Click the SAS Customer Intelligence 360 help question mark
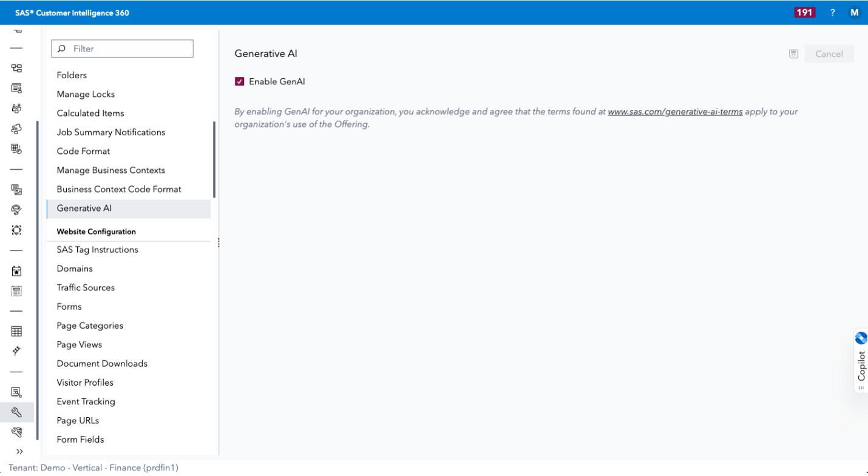Viewport: 868px width, 476px height. 832,12
